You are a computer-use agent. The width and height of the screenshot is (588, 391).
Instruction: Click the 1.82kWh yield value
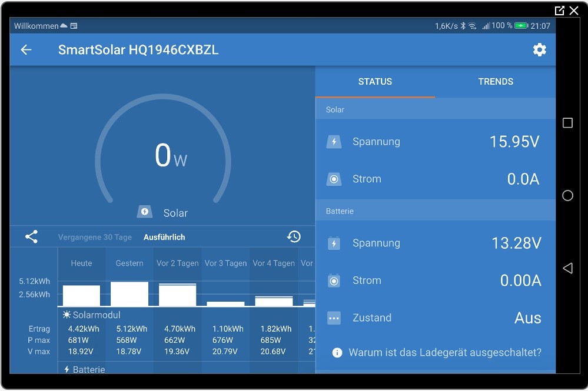[275, 329]
